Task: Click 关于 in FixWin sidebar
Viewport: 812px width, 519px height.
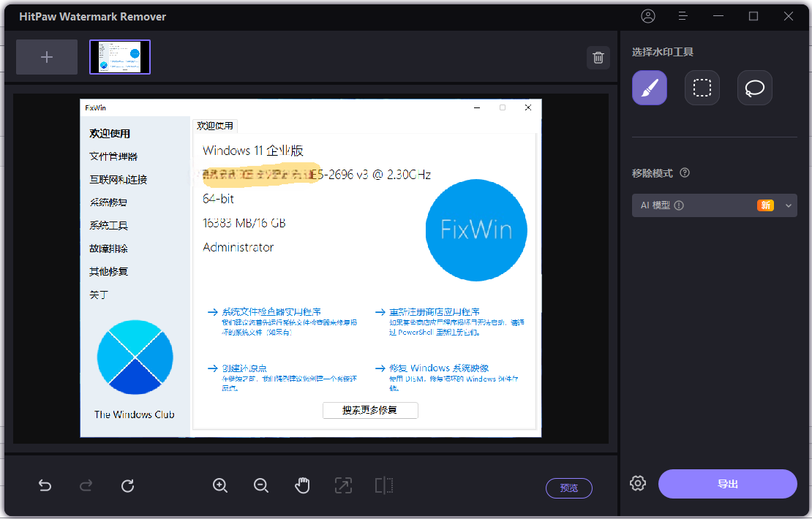Action: [99, 295]
